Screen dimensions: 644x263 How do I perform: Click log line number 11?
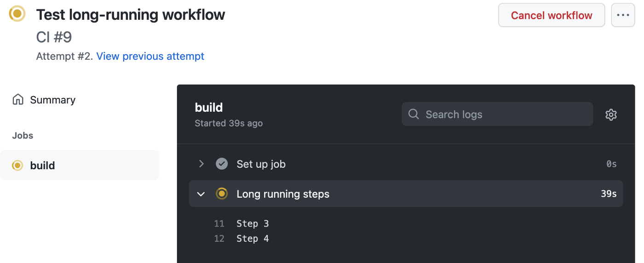pos(219,224)
